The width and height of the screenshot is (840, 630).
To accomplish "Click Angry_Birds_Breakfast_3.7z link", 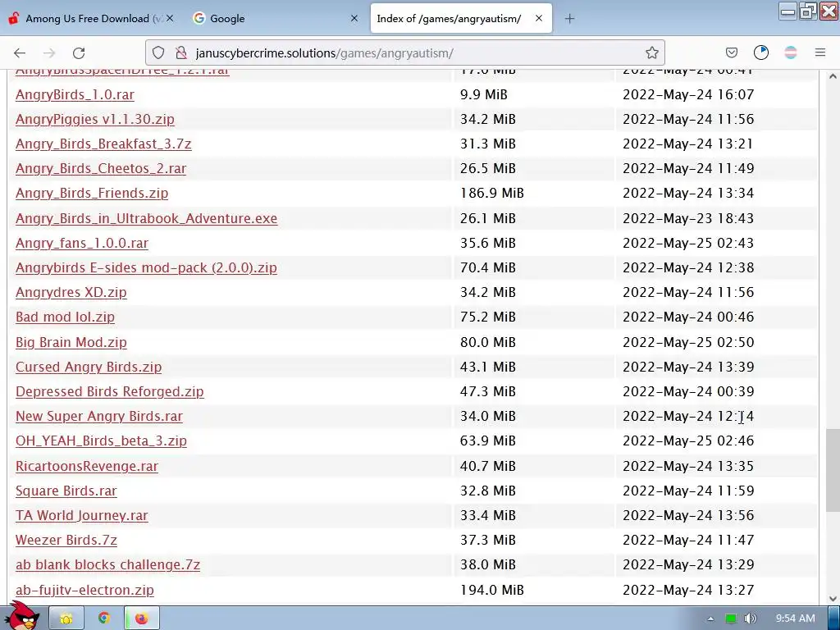I will 103,144.
